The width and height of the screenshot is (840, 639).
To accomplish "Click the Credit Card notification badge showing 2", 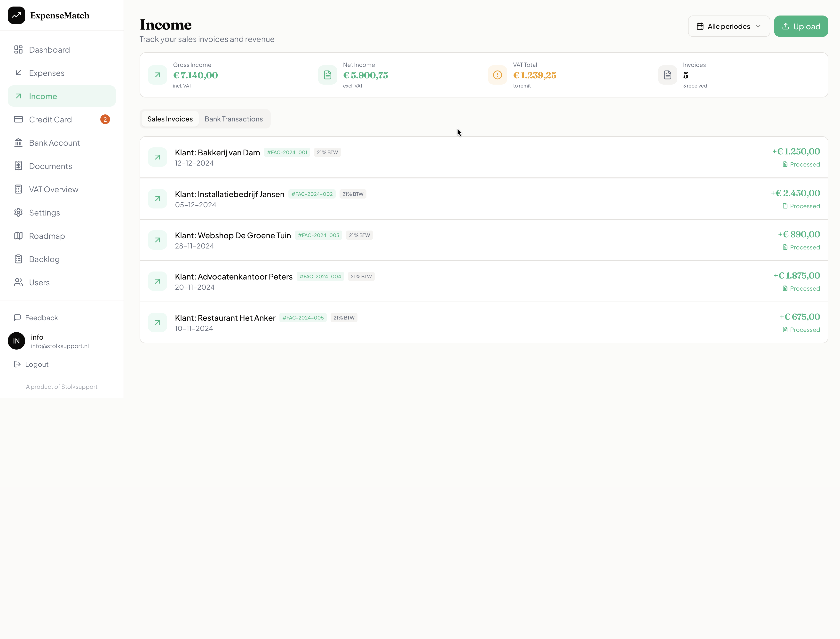I will 105,119.
